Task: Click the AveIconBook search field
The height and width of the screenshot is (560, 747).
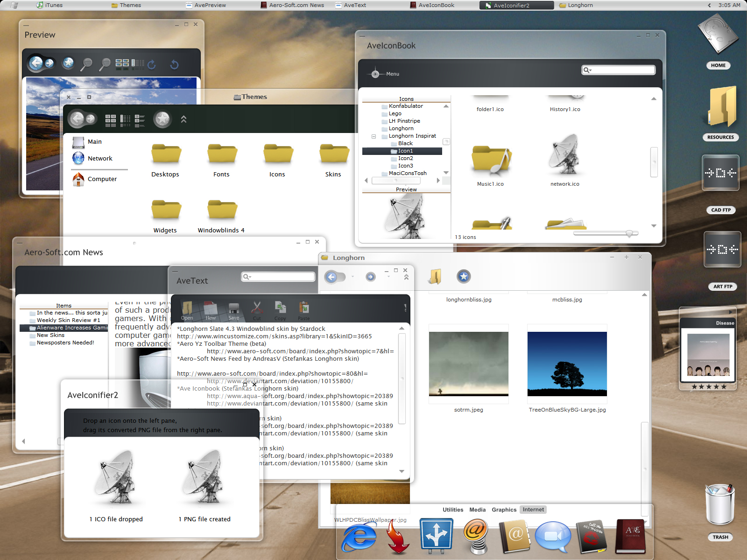Action: 618,70
